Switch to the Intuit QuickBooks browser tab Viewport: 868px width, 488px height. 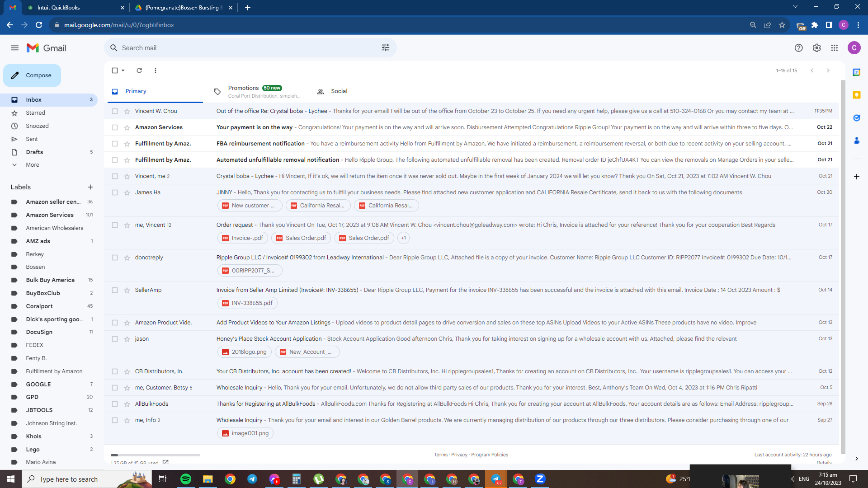click(x=75, y=8)
